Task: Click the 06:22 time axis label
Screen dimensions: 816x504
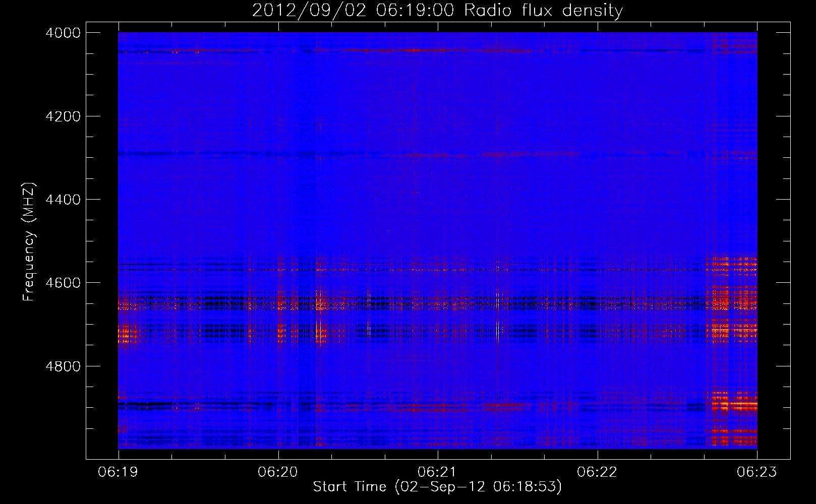Action: pos(597,472)
